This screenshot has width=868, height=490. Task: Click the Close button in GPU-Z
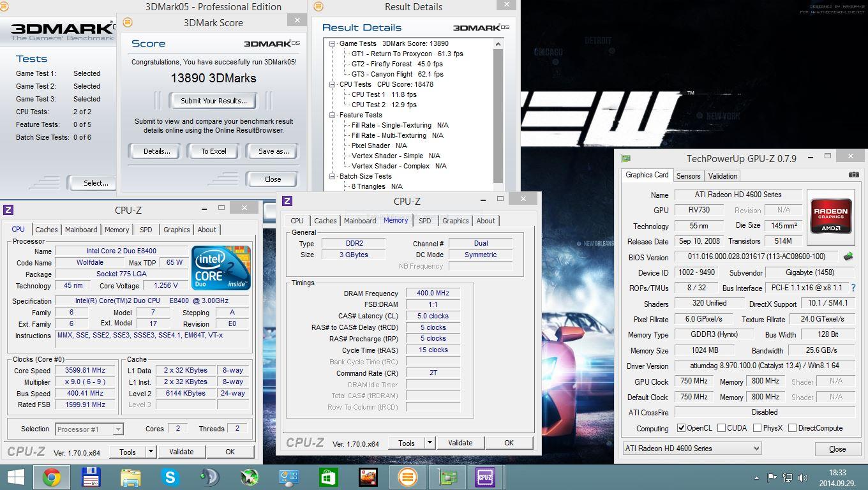(x=837, y=449)
